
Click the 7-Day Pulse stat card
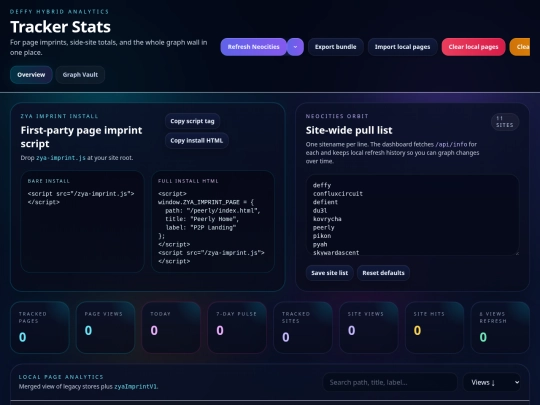237,328
